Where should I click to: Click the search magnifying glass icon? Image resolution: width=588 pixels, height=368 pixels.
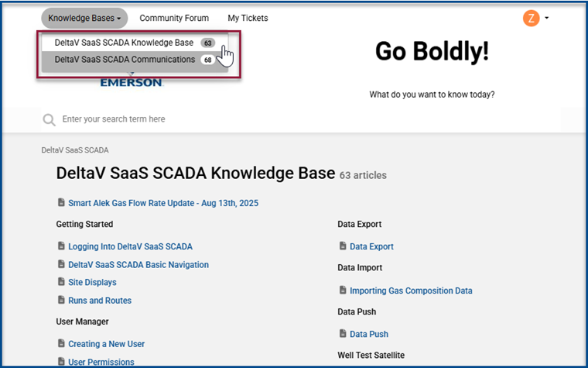(49, 120)
